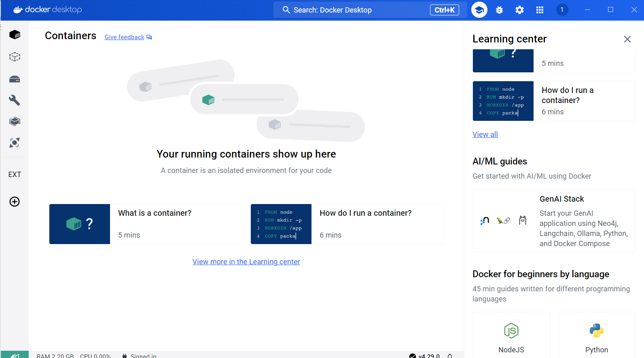Viewport: 644px width, 358px height.
Task: Open How do I run a container card
Action: tap(347, 224)
